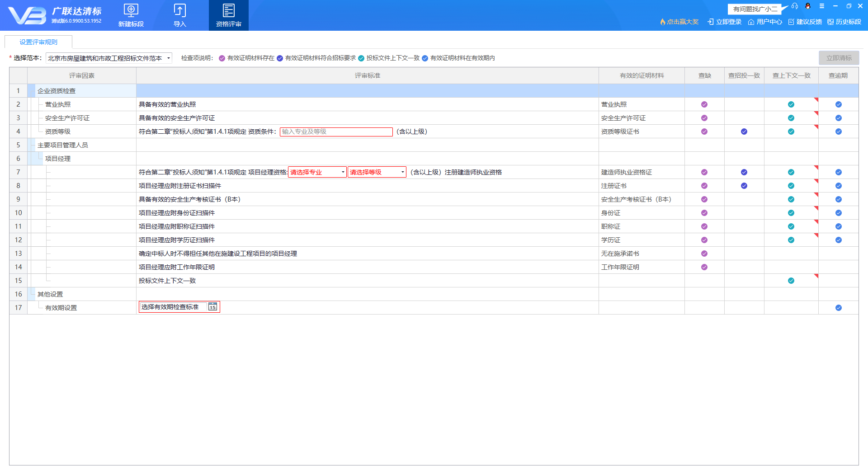Click the 查缺 column header

point(705,75)
